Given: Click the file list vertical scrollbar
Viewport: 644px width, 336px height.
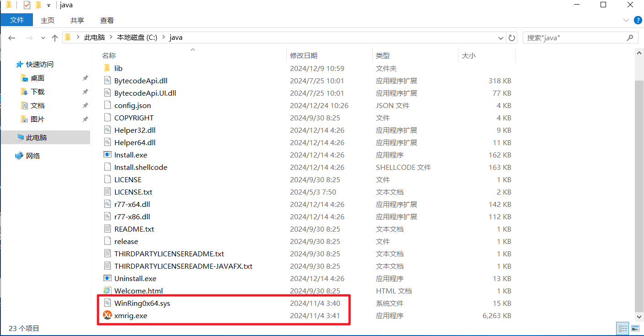Looking at the screenshot, I should tap(639, 196).
